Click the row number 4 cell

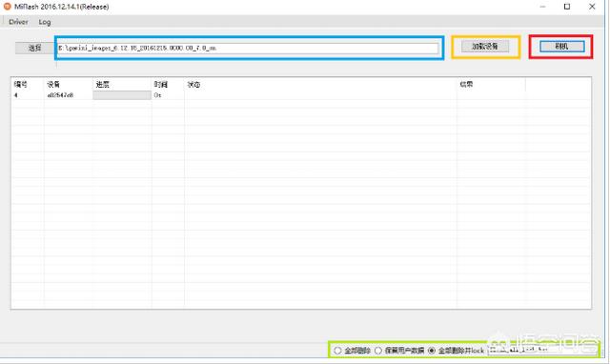pyautogui.click(x=15, y=95)
